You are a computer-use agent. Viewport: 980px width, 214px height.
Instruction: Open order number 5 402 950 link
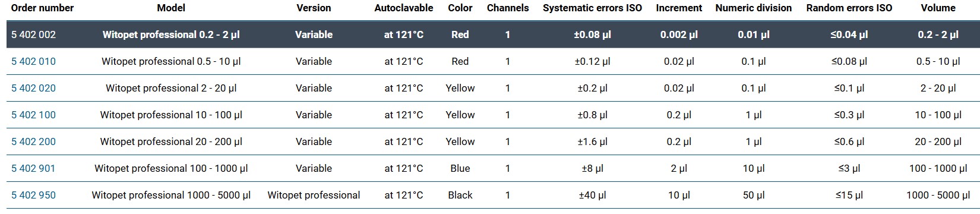click(x=33, y=195)
